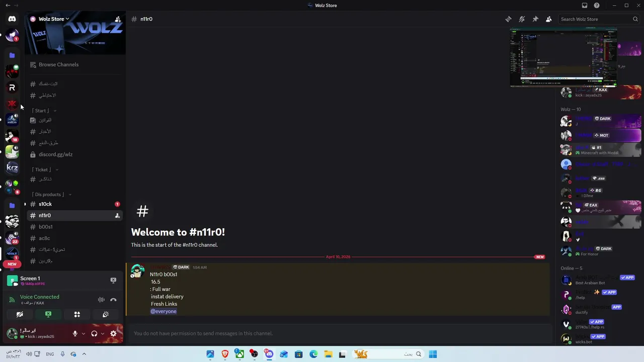Screen dimensions: 644x362
Task: Open member with MOT tag
Action: point(601,135)
